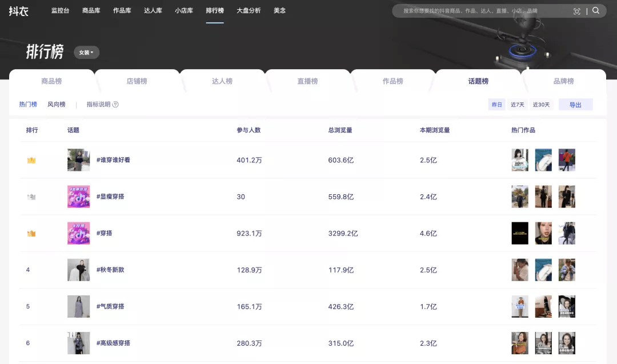The height and width of the screenshot is (364, 617).
Task: Open first hot video thumbnail for #穿搭
Action: click(519, 233)
